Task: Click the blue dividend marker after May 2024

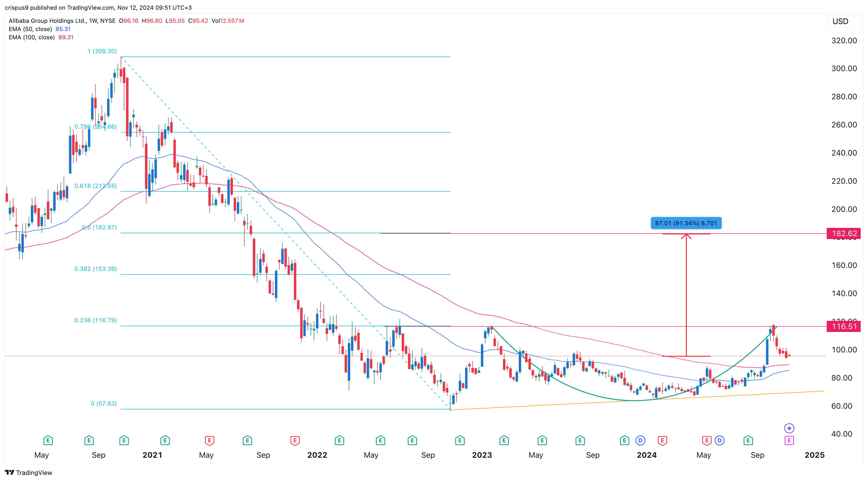Action: click(x=719, y=440)
